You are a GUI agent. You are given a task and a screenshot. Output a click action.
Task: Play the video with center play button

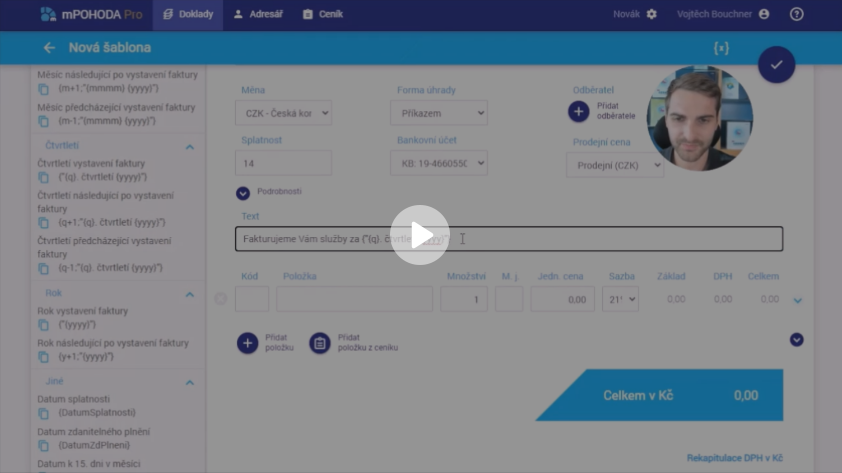420,235
